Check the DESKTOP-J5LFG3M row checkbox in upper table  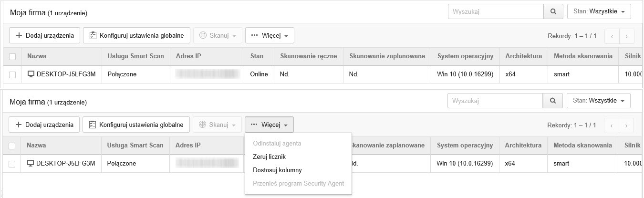point(12,74)
